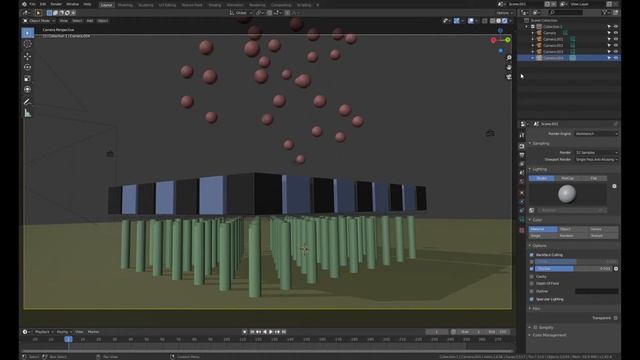Click green Y axis on navigation gizmo
Screen dimensions: 640x360
[508, 40]
